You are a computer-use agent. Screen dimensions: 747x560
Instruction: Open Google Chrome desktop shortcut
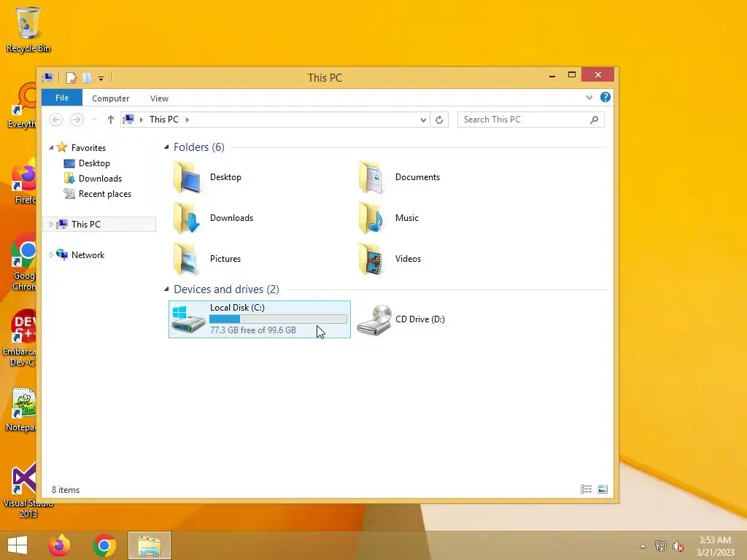point(24,262)
